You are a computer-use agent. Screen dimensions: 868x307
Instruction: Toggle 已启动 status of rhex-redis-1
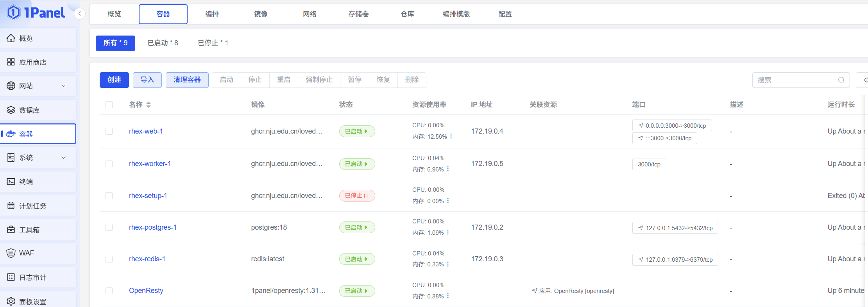pos(357,259)
